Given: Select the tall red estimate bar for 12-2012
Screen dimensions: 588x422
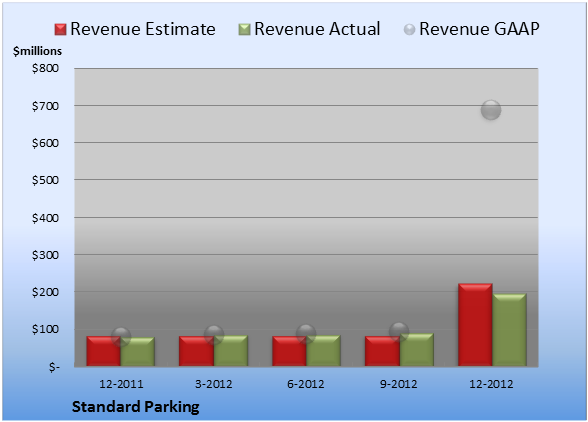Looking at the screenshot, I should [x=475, y=324].
